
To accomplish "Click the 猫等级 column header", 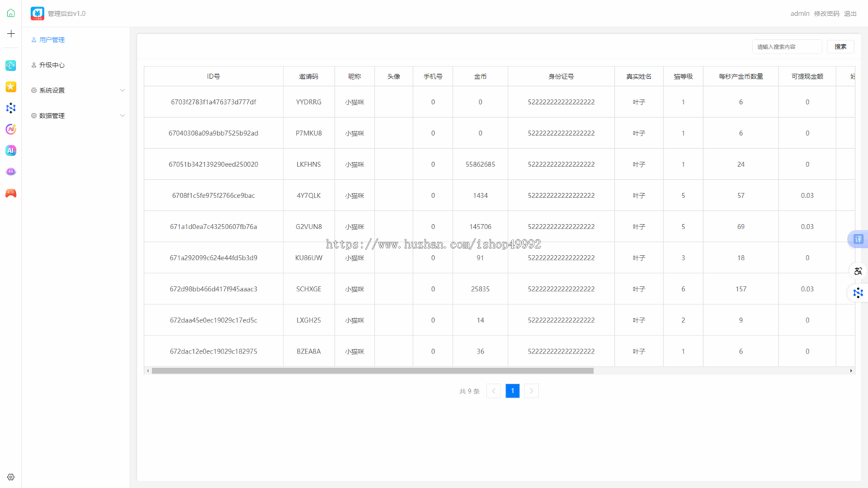I will click(x=684, y=77).
